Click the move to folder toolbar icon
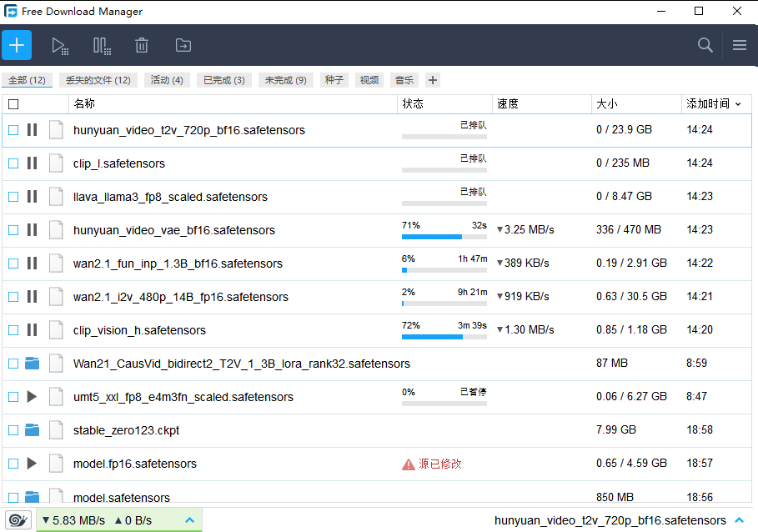This screenshot has width=758, height=532. pos(183,46)
